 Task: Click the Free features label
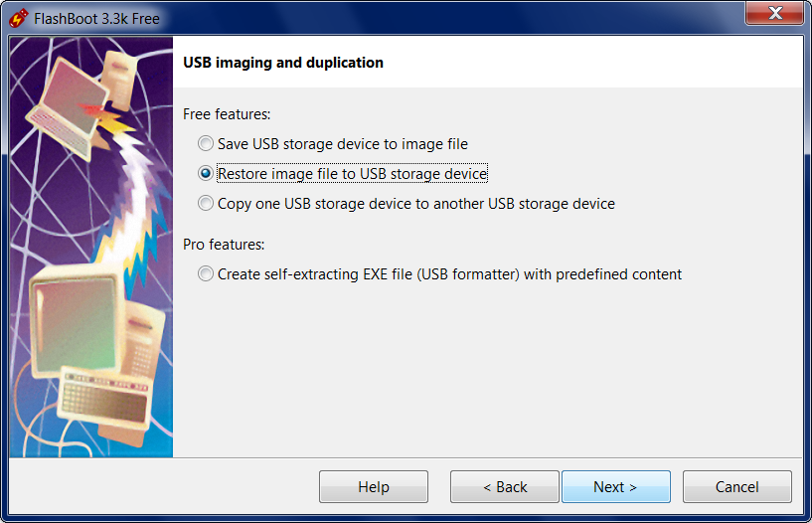click(x=227, y=114)
